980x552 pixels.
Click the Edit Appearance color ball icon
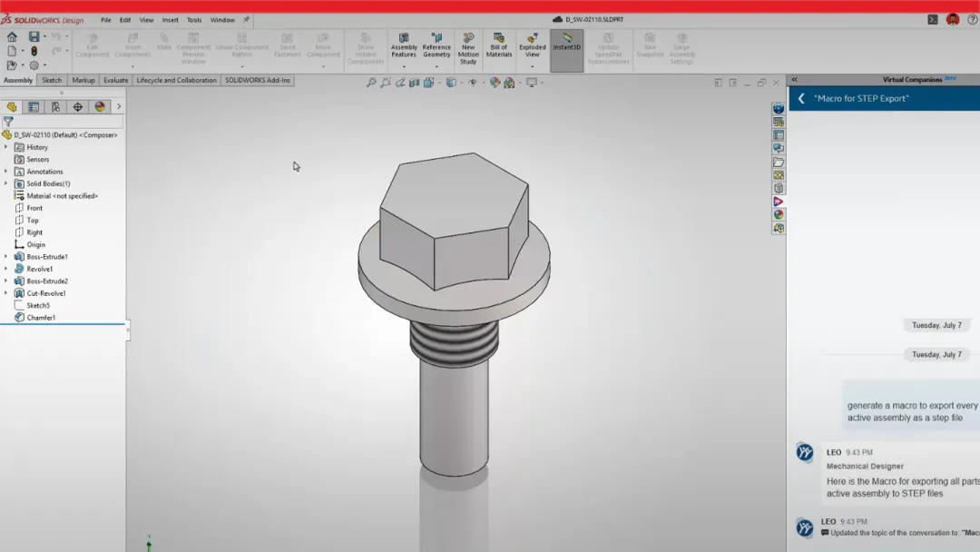click(x=495, y=83)
